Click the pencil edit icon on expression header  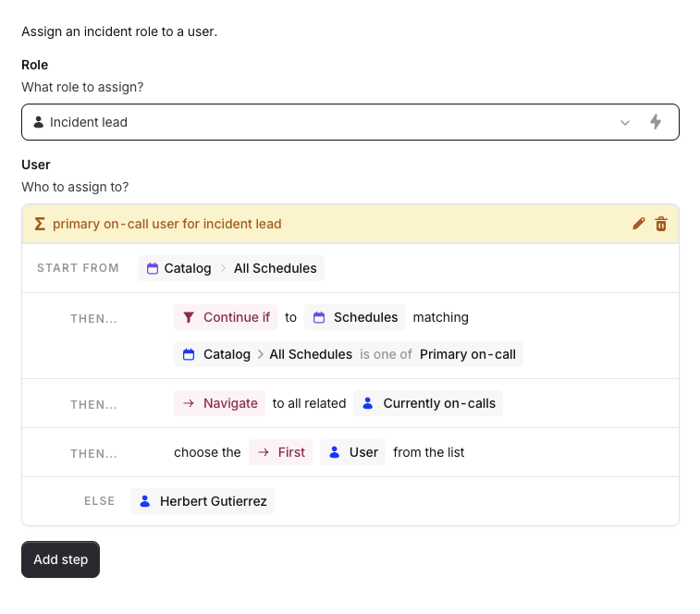coord(638,224)
